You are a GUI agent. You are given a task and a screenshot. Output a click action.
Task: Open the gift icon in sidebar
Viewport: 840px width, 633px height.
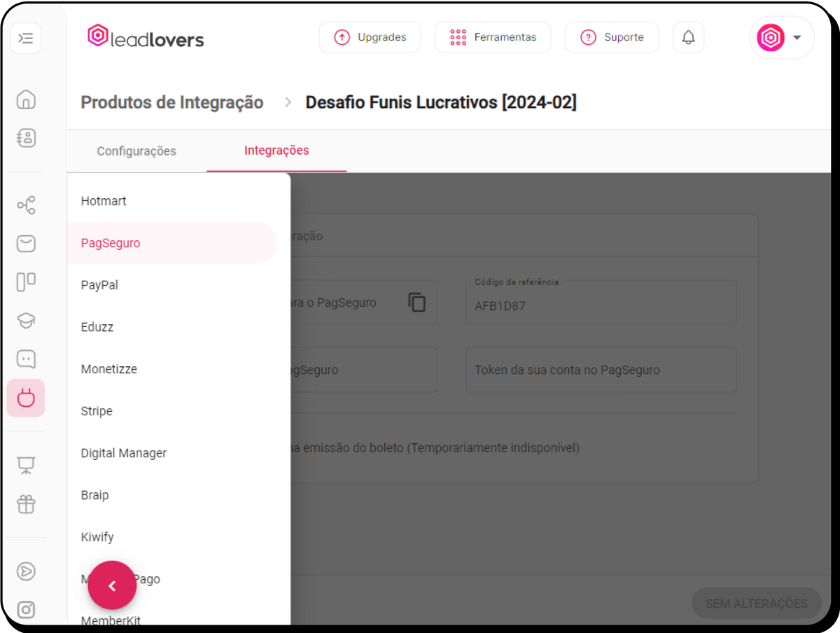pos(26,503)
